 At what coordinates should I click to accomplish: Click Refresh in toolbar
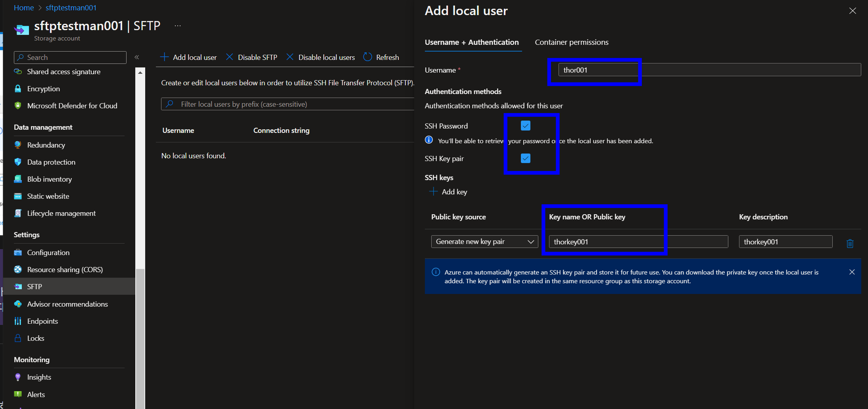(x=381, y=57)
